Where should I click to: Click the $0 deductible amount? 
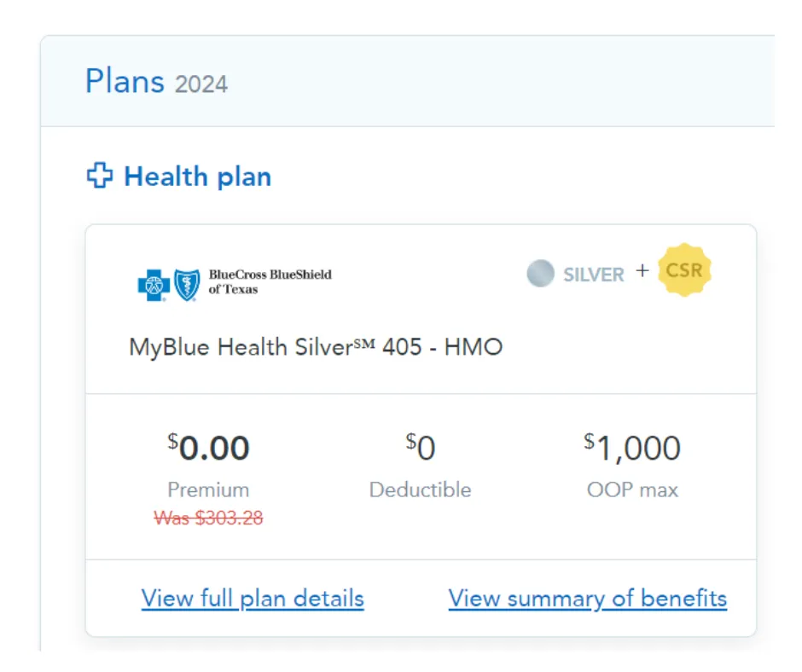(420, 448)
